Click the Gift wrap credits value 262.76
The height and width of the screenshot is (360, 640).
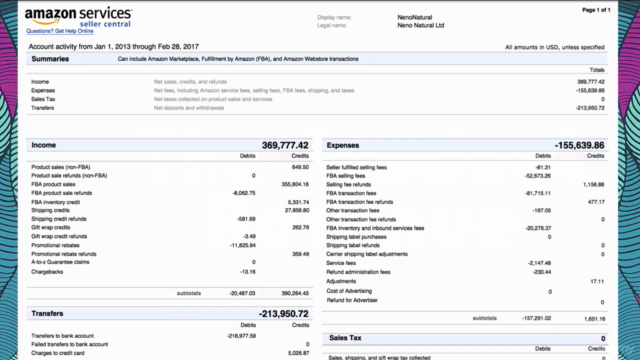(x=301, y=227)
